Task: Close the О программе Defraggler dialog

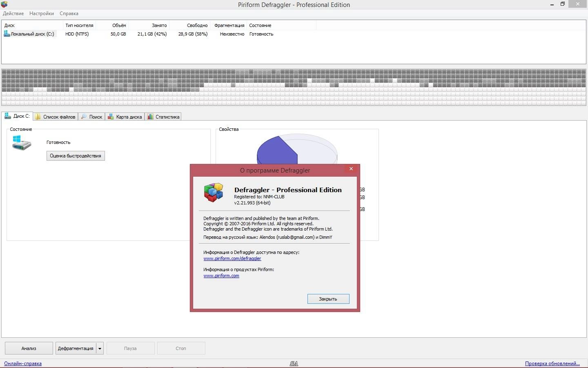Action: (x=351, y=169)
